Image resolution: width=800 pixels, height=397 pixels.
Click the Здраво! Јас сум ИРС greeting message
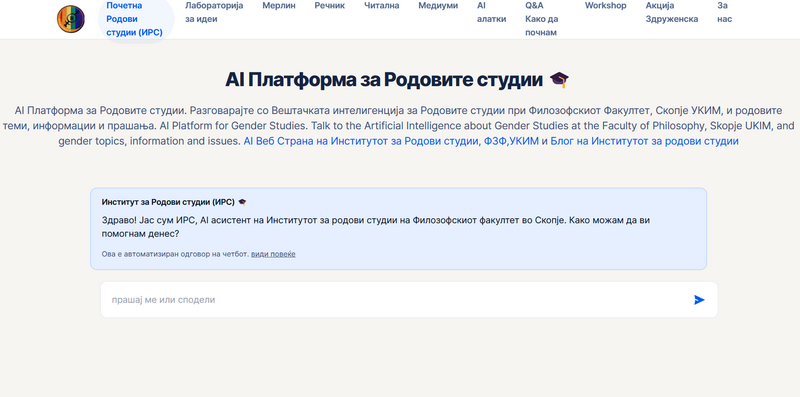coord(376,227)
